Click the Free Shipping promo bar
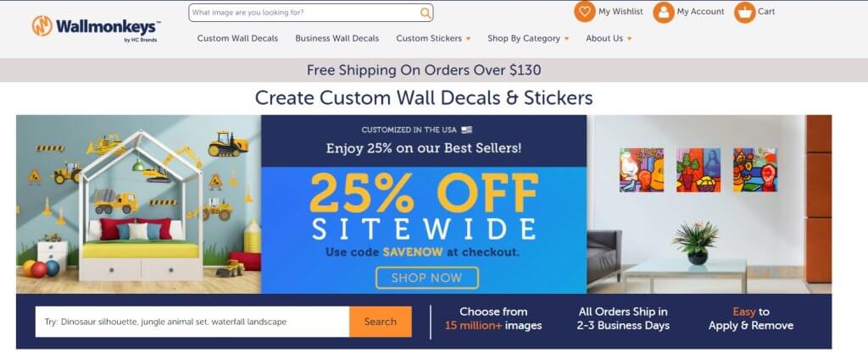Image resolution: width=868 pixels, height=364 pixels. [424, 70]
